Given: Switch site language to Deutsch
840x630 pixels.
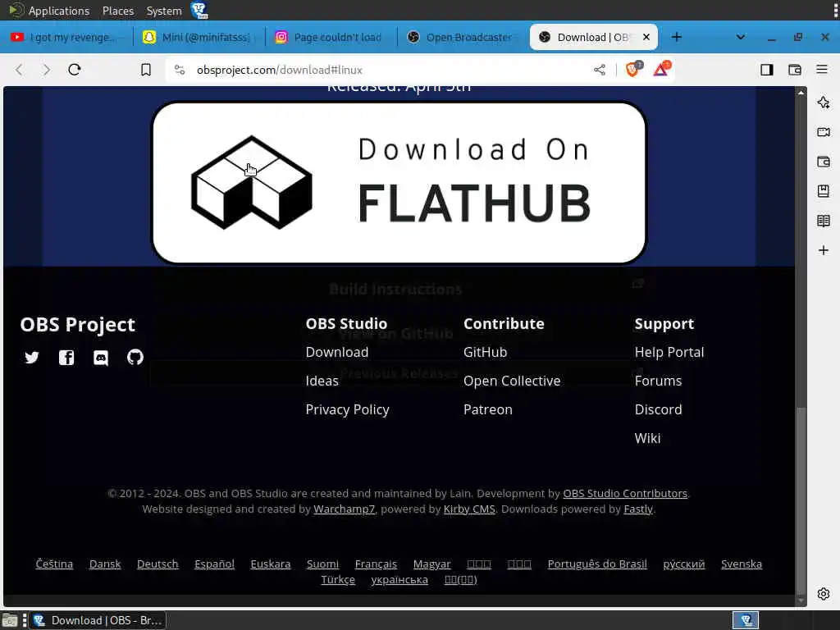Looking at the screenshot, I should (x=157, y=564).
